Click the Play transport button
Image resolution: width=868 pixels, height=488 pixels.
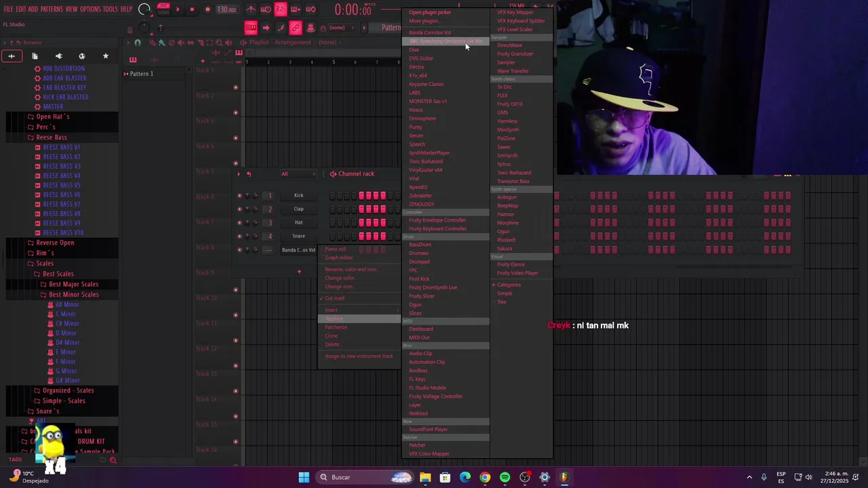(178, 9)
